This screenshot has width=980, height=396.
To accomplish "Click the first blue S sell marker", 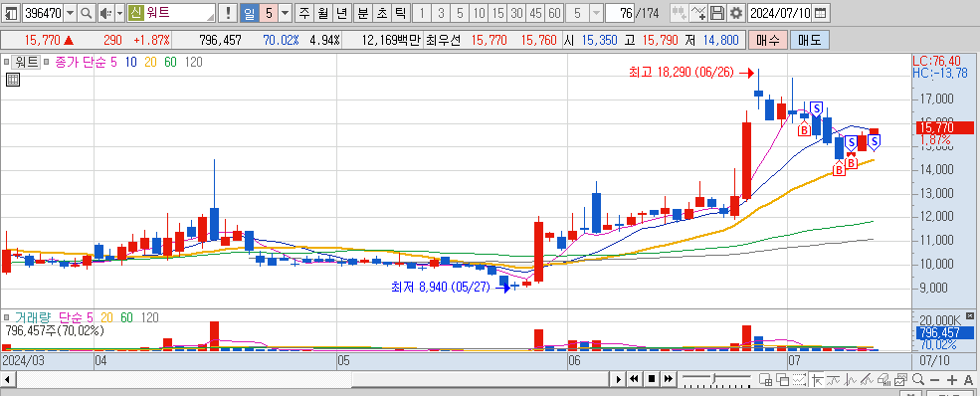I will click(816, 108).
